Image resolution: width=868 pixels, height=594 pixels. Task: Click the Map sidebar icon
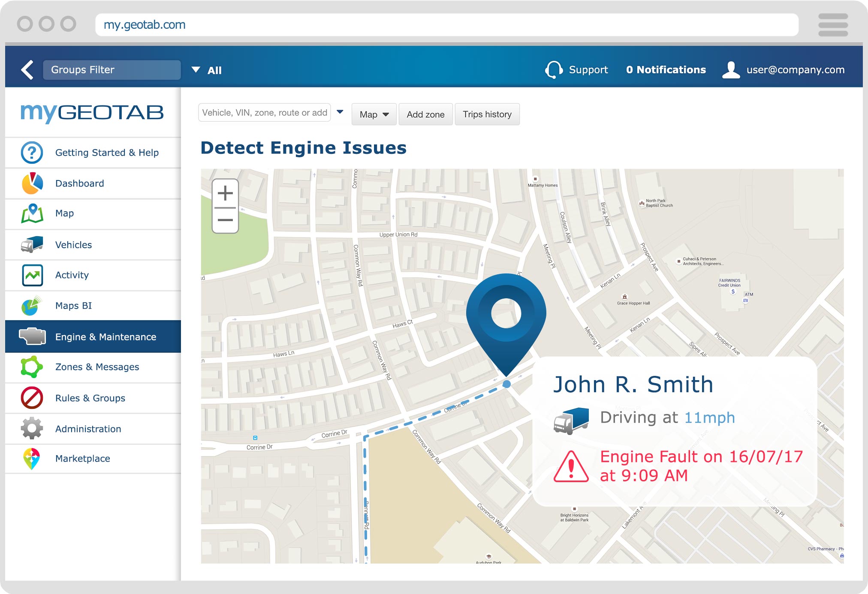tap(32, 213)
